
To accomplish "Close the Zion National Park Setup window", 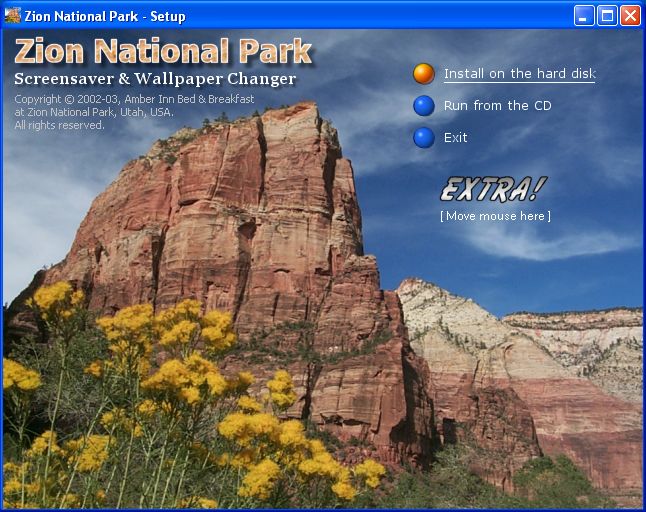I will tap(631, 16).
